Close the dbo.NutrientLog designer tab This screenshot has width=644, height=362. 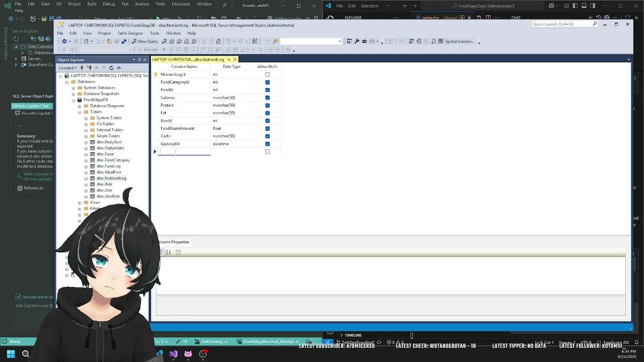tap(235, 59)
